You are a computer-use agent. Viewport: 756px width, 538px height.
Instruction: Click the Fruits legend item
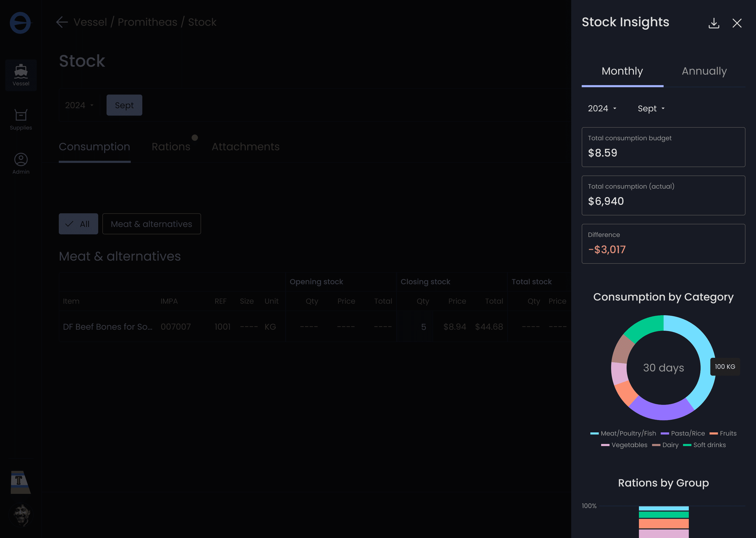click(x=723, y=433)
